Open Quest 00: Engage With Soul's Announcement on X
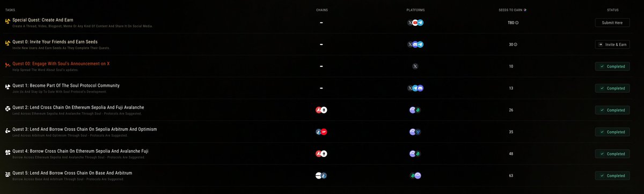 point(61,63)
